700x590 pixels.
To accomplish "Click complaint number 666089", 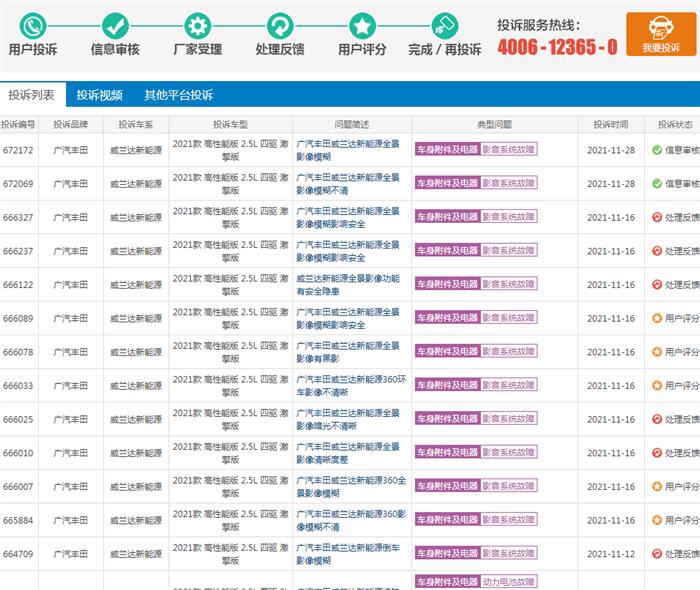I will point(18,318).
